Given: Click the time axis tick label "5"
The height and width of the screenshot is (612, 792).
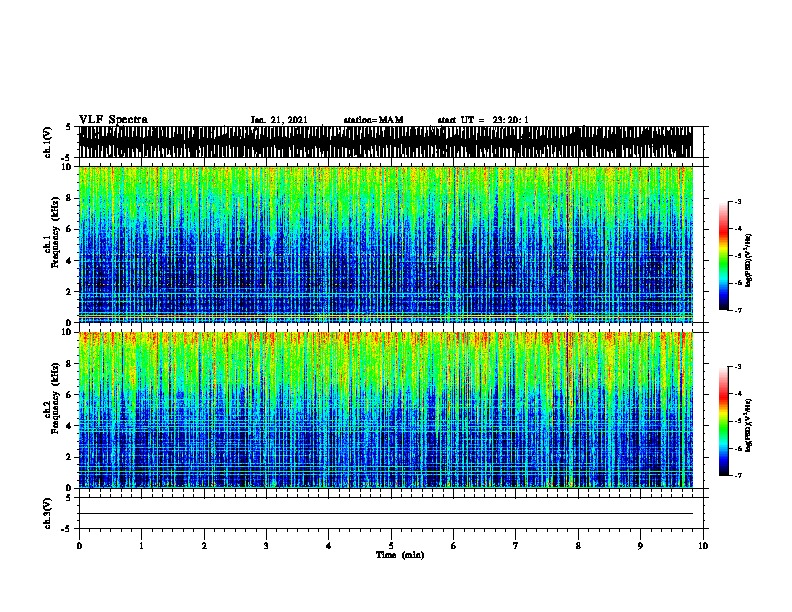Looking at the screenshot, I should point(391,546).
